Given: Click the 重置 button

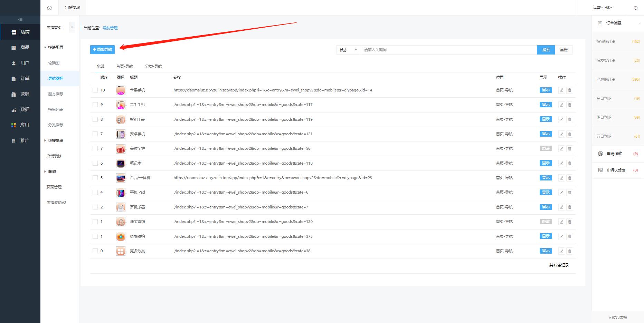Looking at the screenshot, I should [x=564, y=50].
